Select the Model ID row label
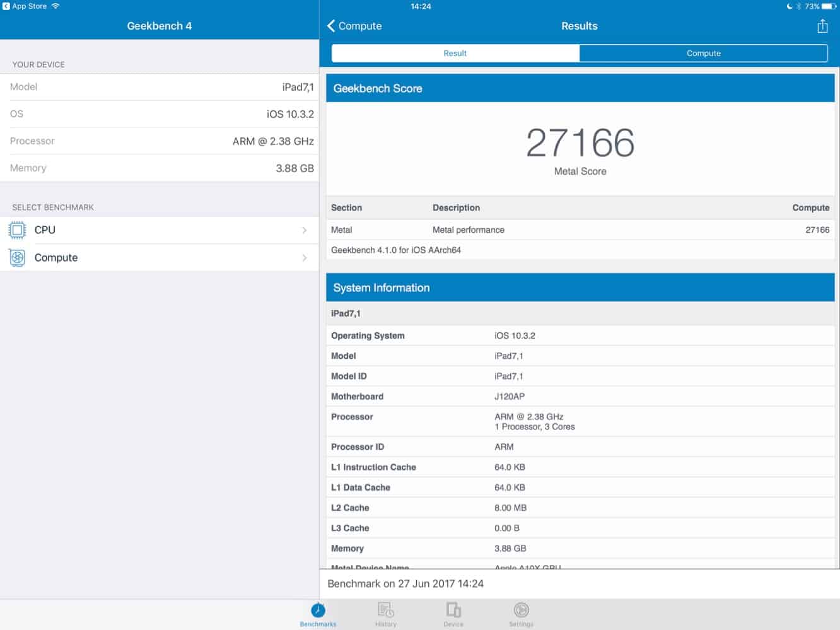 click(x=349, y=376)
